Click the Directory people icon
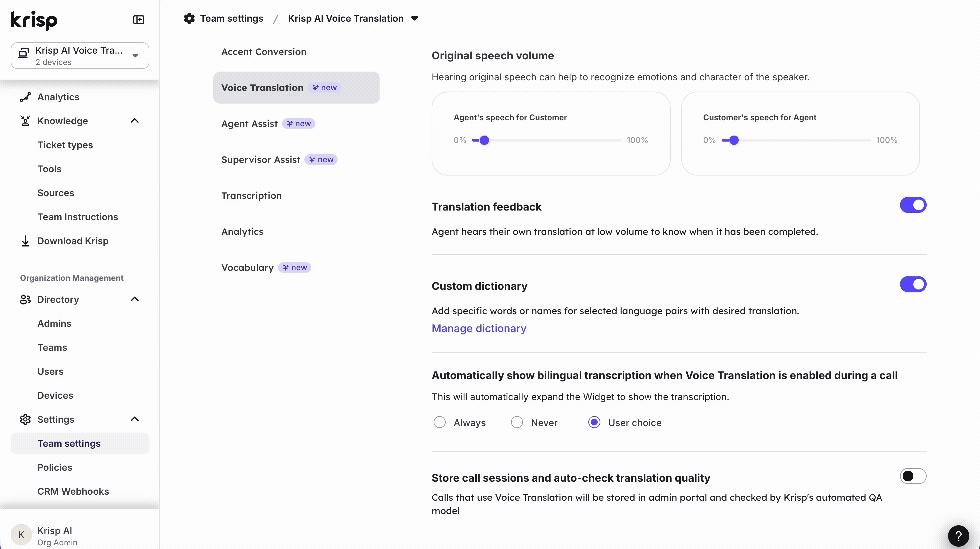980x549 pixels. click(25, 299)
